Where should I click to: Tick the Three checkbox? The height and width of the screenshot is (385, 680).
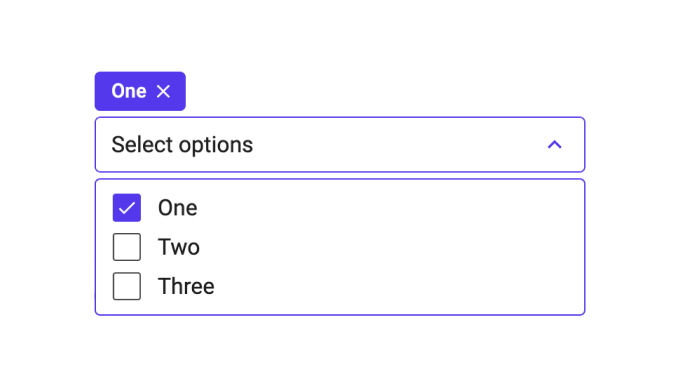[127, 286]
